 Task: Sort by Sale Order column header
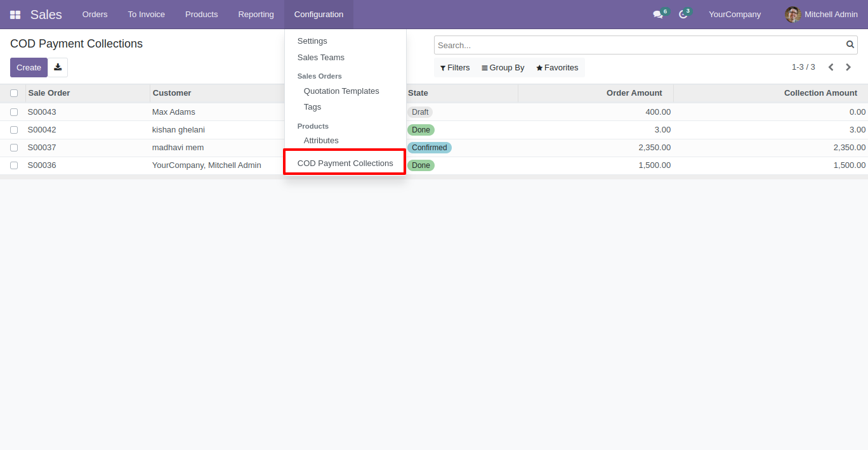(88, 93)
